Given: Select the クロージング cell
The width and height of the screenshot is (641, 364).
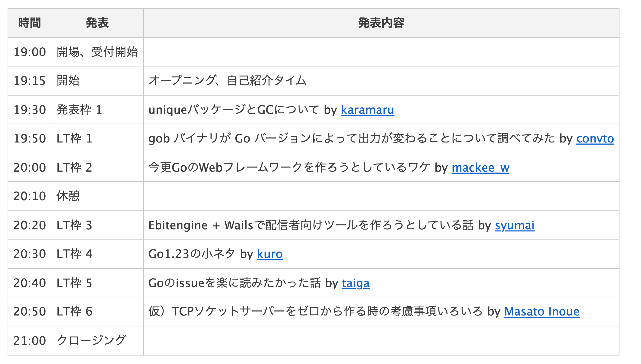Looking at the screenshot, I should click(91, 340).
